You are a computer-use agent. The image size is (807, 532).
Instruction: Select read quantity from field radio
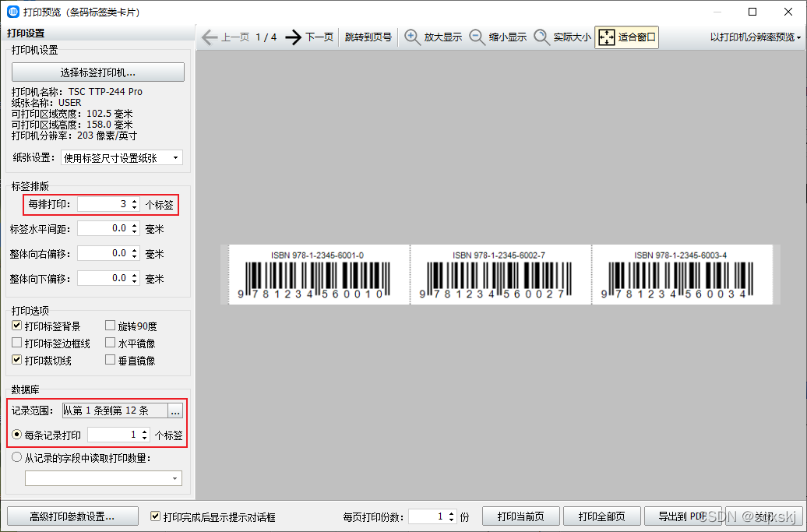click(17, 457)
